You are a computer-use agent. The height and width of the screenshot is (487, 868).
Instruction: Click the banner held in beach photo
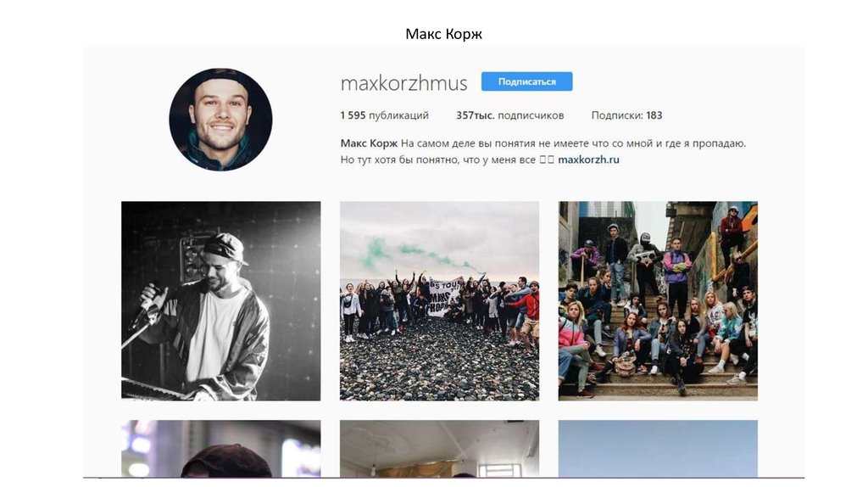point(444,296)
